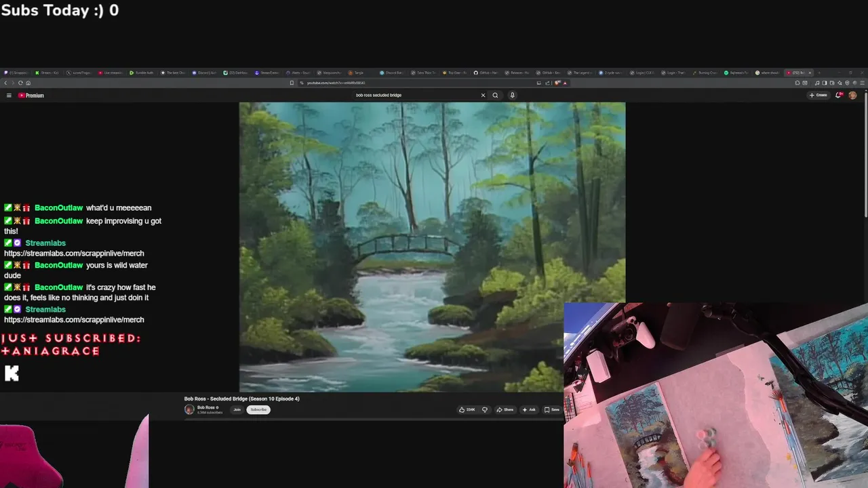Click the video title 'Bob Ross - Secluded Bridge'
The width and height of the screenshot is (868, 488).
tap(241, 399)
